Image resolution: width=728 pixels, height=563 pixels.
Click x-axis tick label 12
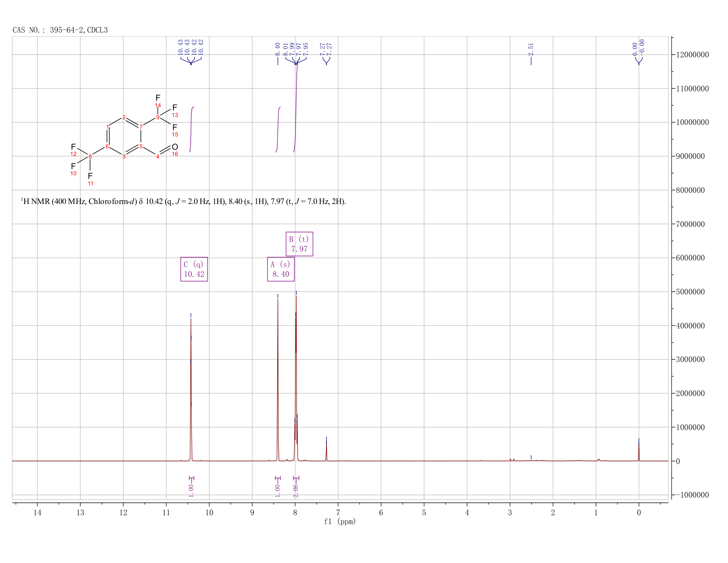pyautogui.click(x=123, y=513)
